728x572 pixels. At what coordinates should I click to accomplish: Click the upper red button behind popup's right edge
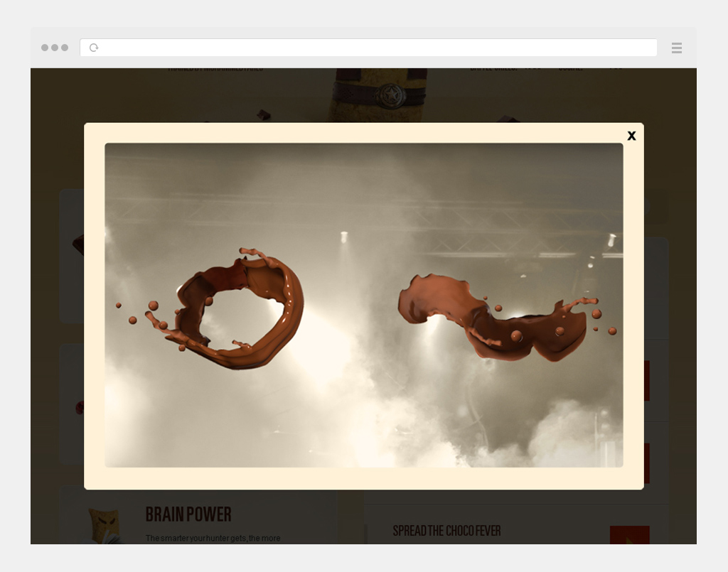(647, 380)
